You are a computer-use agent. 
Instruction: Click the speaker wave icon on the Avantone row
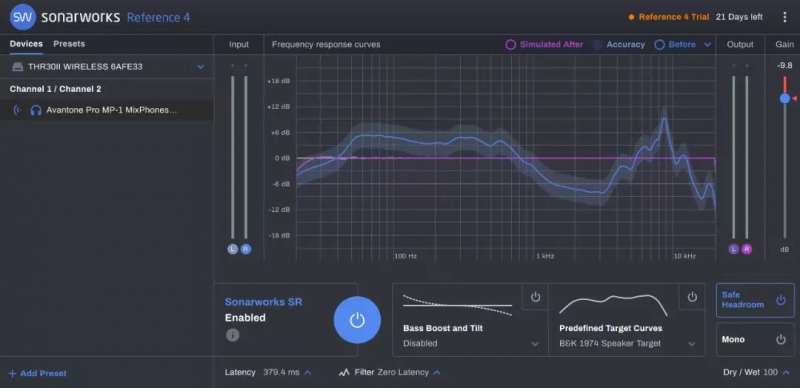17,110
